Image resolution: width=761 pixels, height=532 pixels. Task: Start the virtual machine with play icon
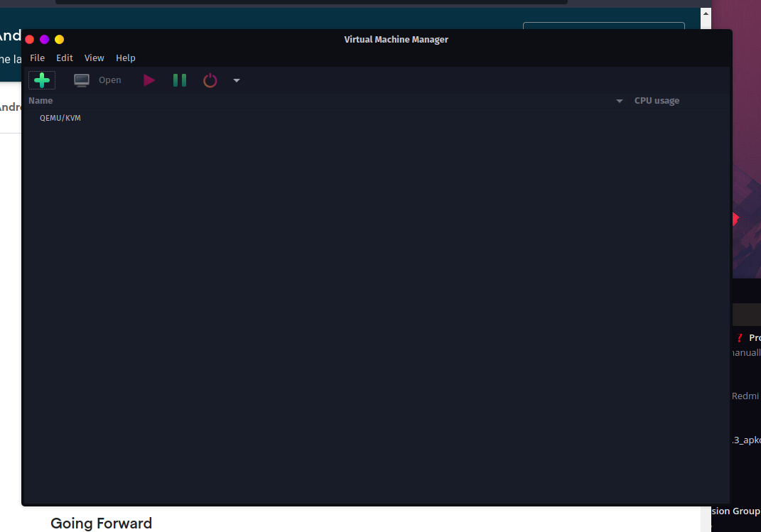tap(149, 80)
